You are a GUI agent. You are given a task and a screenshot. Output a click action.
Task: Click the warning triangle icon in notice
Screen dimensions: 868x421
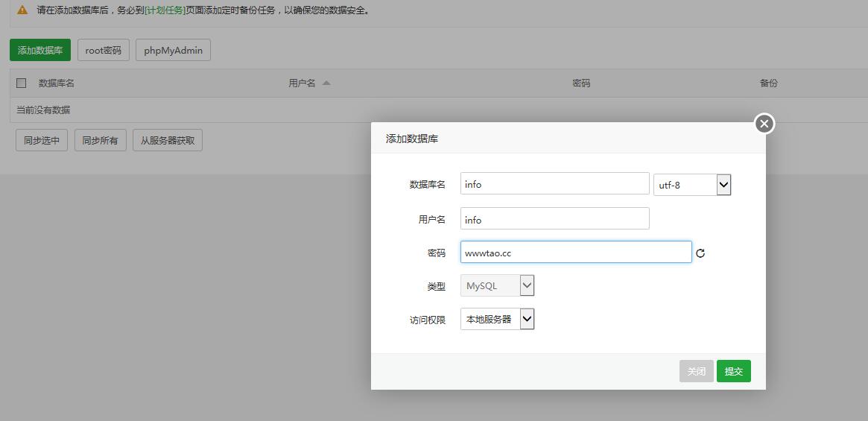(x=22, y=10)
